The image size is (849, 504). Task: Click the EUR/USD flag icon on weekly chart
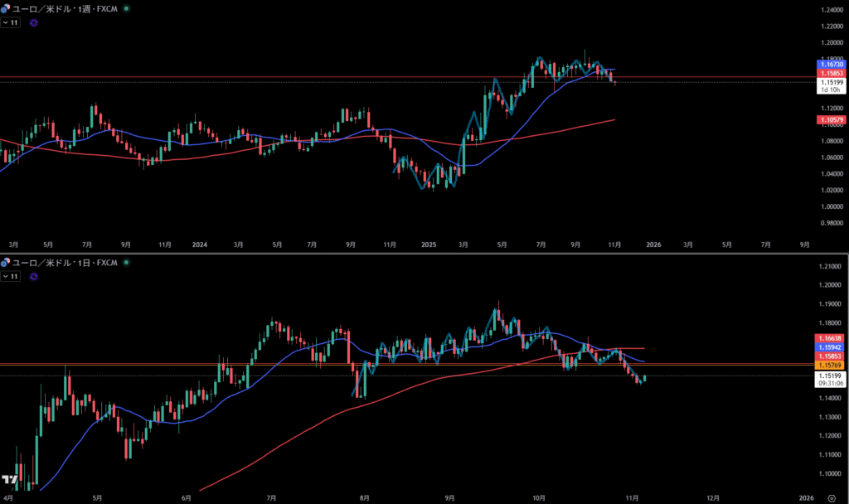pos(7,8)
